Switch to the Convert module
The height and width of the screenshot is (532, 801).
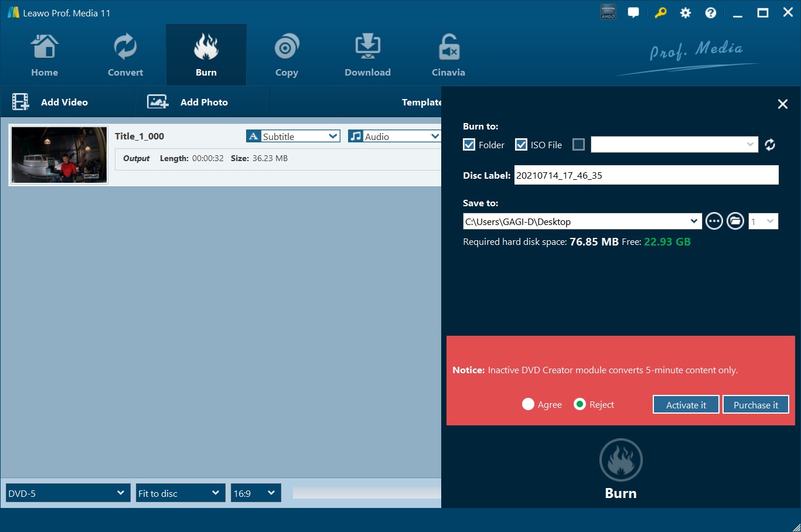(x=125, y=54)
